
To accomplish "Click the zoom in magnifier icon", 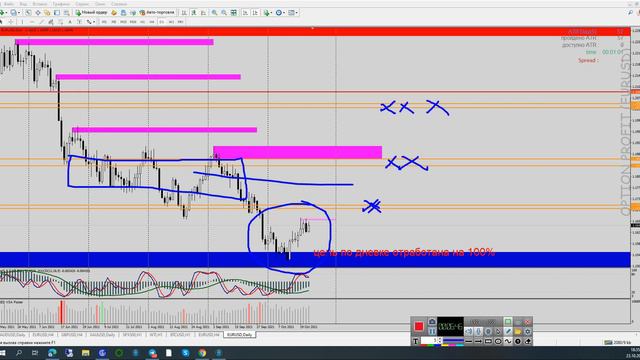I will (x=214, y=13).
